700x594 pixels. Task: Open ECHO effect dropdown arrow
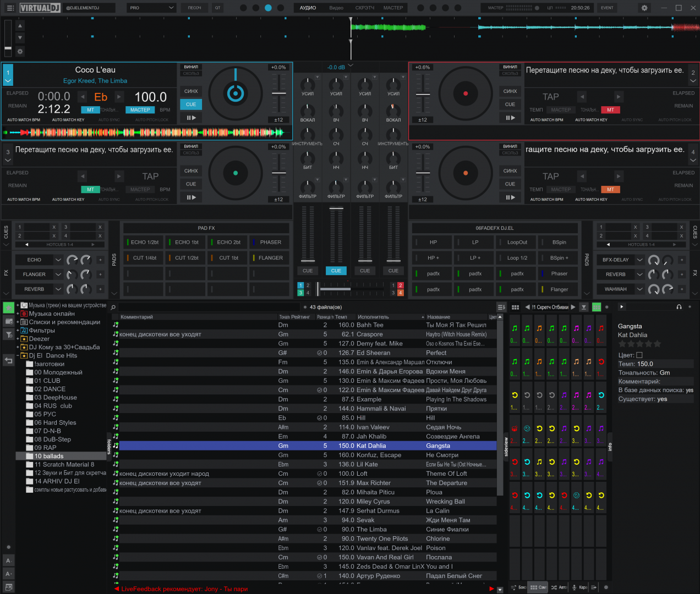click(x=58, y=260)
